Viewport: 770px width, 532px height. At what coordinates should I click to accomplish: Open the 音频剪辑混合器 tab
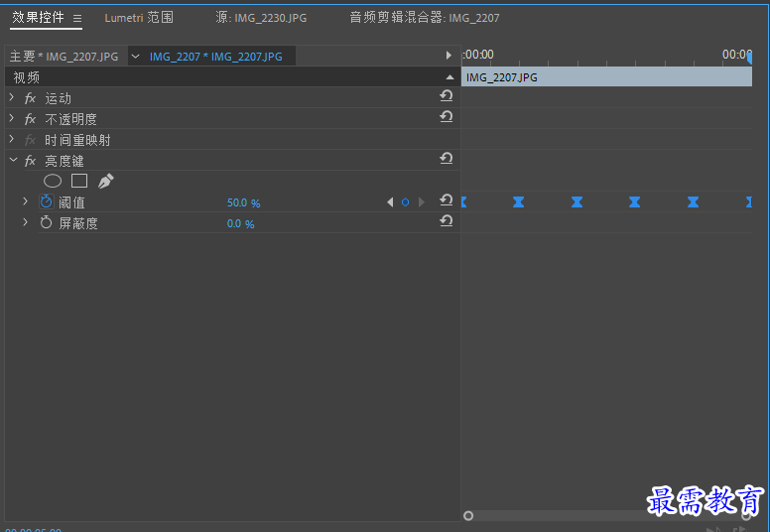[x=425, y=18]
